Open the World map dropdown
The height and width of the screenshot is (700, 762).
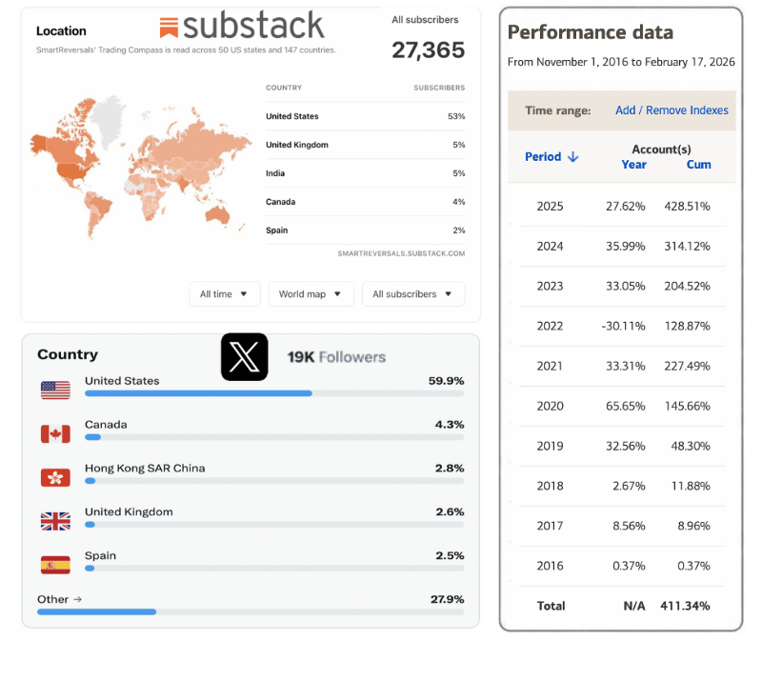[x=311, y=294]
